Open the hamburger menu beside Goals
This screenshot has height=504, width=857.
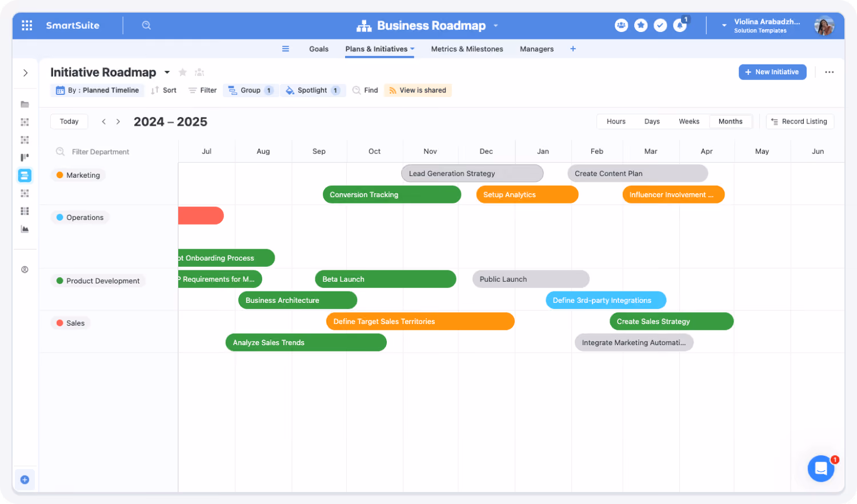click(286, 49)
